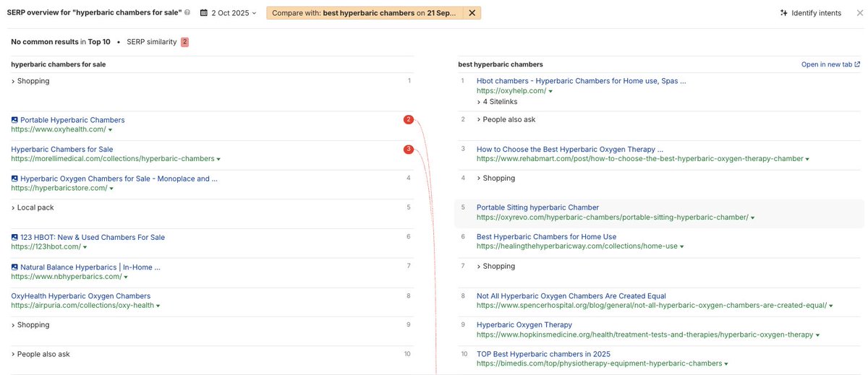The height and width of the screenshot is (375, 868).
Task: Click the bimedis.com physiotherapy equipment URL
Action: [x=600, y=364]
